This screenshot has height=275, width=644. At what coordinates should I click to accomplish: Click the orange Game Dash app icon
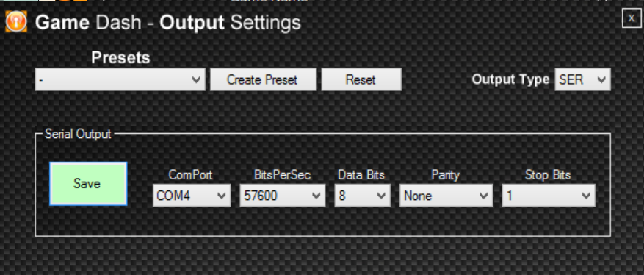16,22
